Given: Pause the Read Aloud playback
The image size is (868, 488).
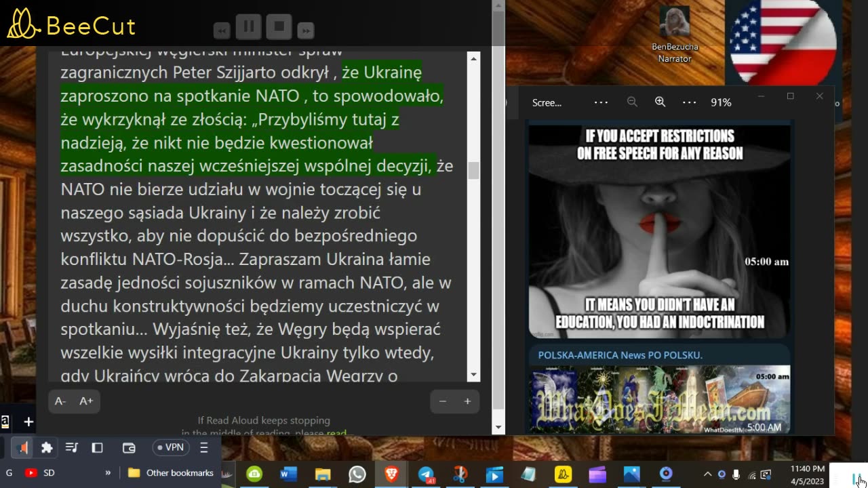Looking at the screenshot, I should click(249, 27).
